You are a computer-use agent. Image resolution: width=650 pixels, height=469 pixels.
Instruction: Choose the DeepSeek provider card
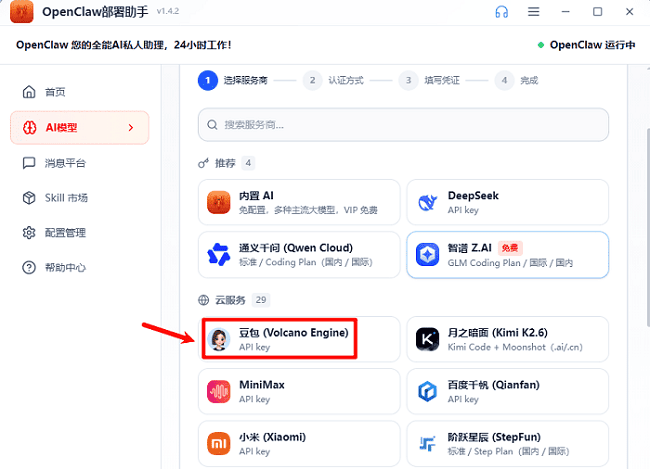pyautogui.click(x=508, y=202)
